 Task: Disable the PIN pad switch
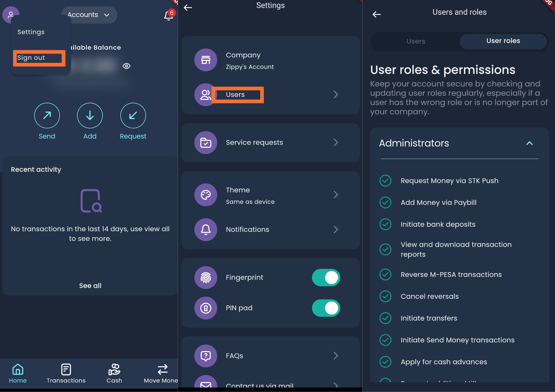(326, 308)
